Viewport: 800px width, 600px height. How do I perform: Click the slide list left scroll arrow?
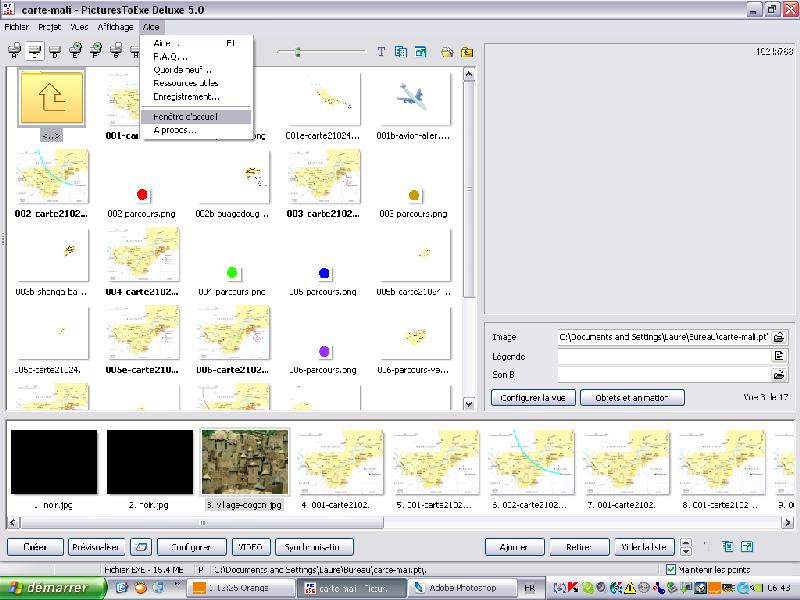pos(13,522)
